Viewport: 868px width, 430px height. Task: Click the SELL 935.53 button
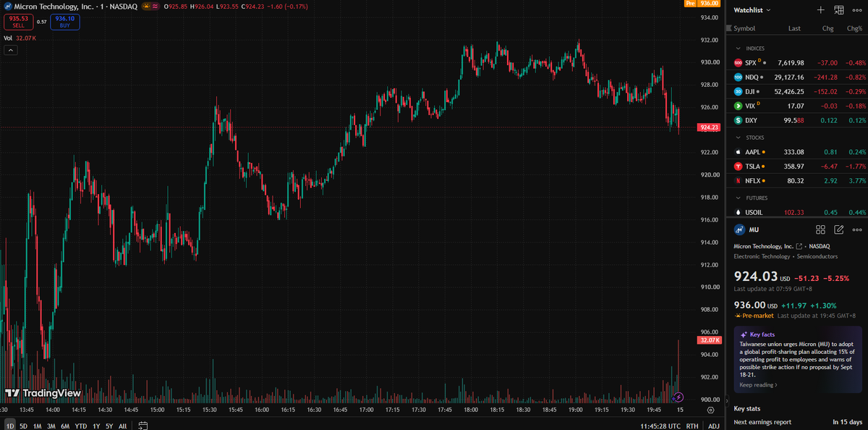point(18,22)
